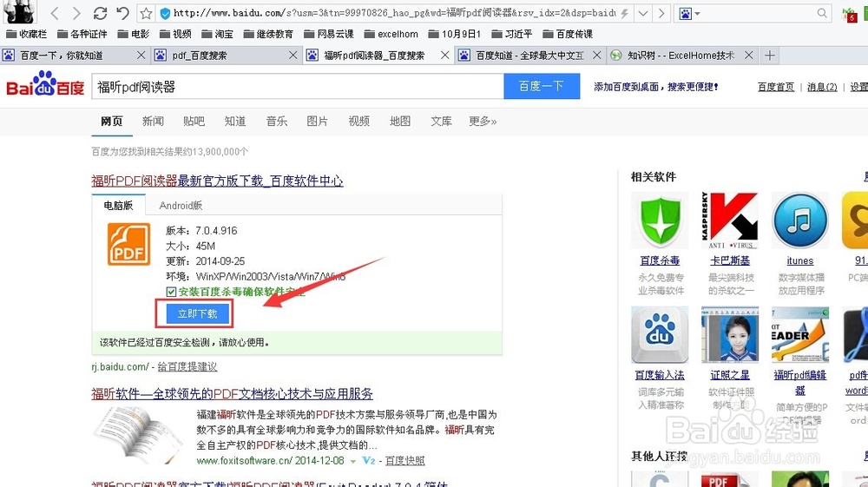Open the 继续教育 bookmark folder
This screenshot has width=868, height=487.
coord(268,35)
